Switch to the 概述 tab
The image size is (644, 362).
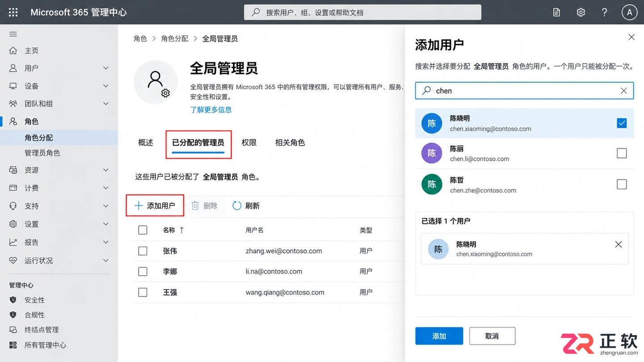[146, 143]
